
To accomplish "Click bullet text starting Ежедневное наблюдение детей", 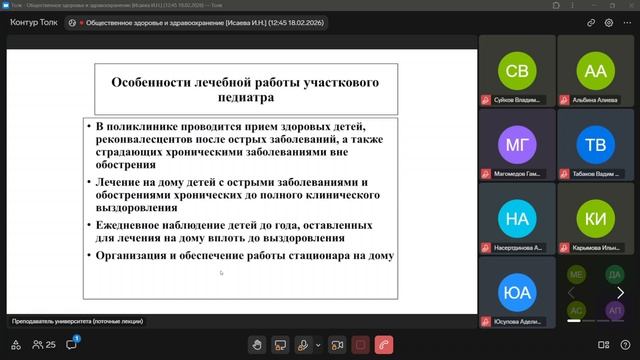I will coord(234,231).
